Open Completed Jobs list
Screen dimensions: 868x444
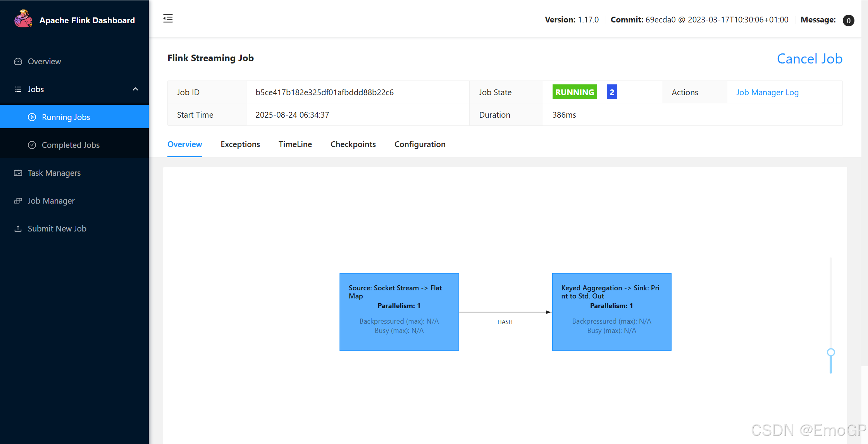tap(74, 145)
